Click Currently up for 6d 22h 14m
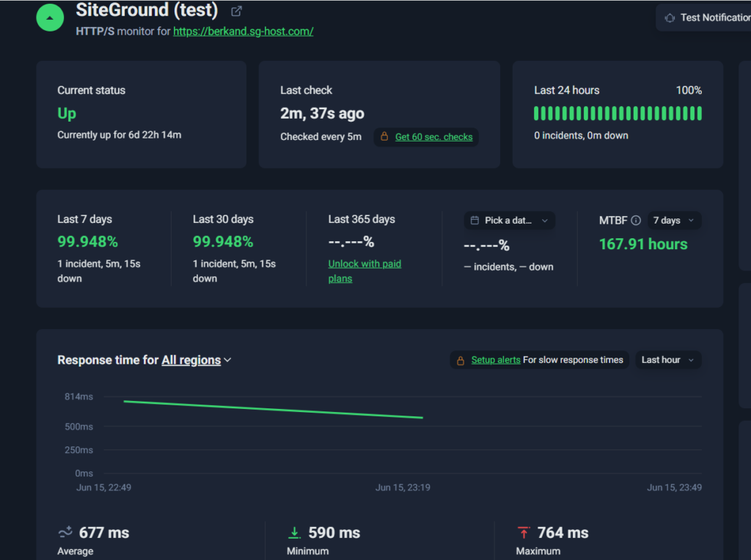The image size is (751, 560). point(120,135)
